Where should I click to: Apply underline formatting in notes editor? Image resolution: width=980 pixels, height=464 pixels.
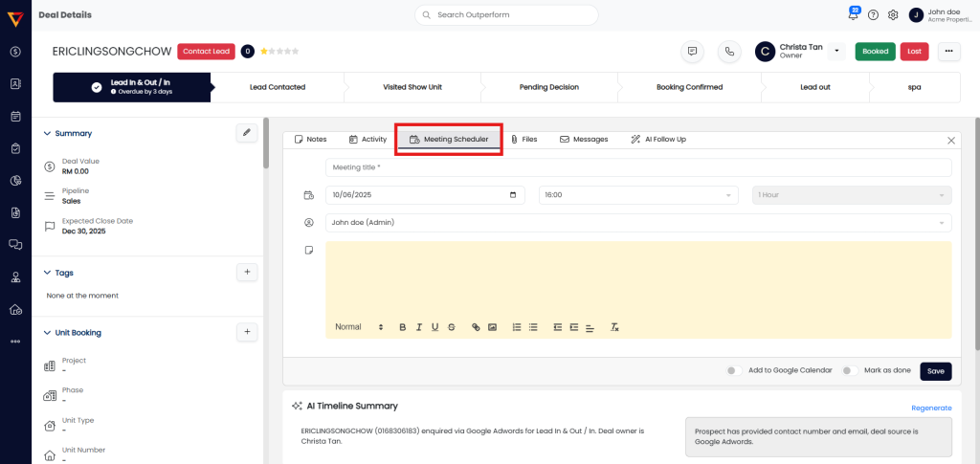click(x=435, y=327)
